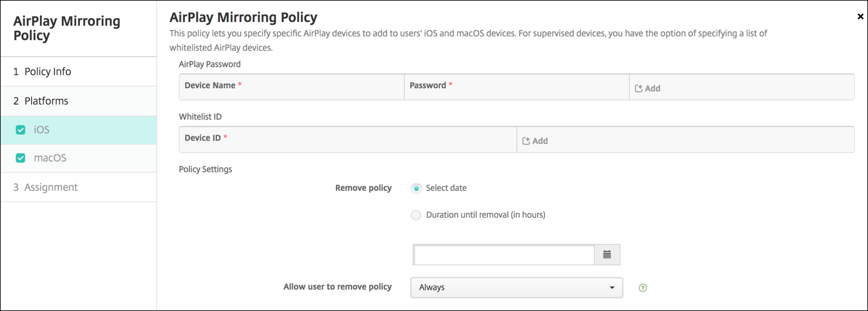Viewport: 868px width, 311px height.
Task: Select the iOS platform entry
Action: [x=41, y=130]
